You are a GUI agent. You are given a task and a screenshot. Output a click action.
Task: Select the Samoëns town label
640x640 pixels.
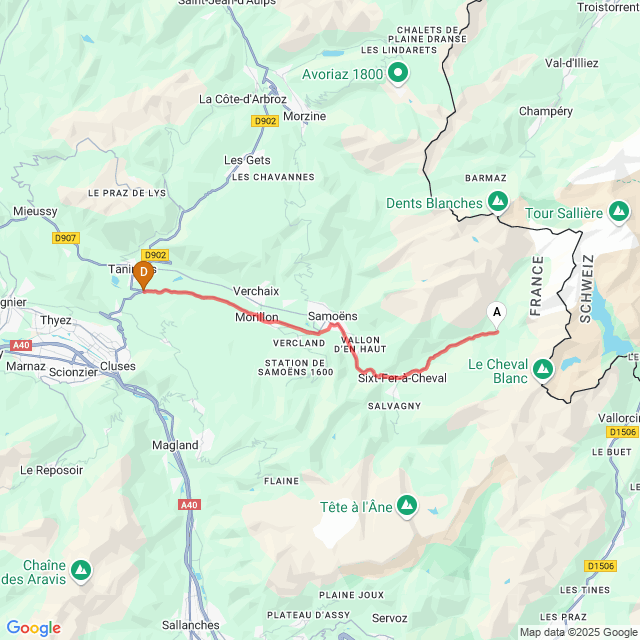pyautogui.click(x=333, y=316)
